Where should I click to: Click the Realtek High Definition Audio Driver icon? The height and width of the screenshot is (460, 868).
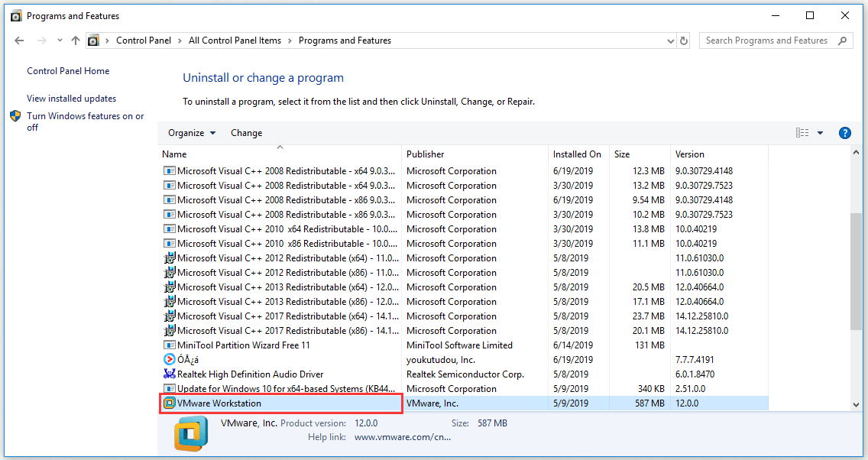(169, 374)
